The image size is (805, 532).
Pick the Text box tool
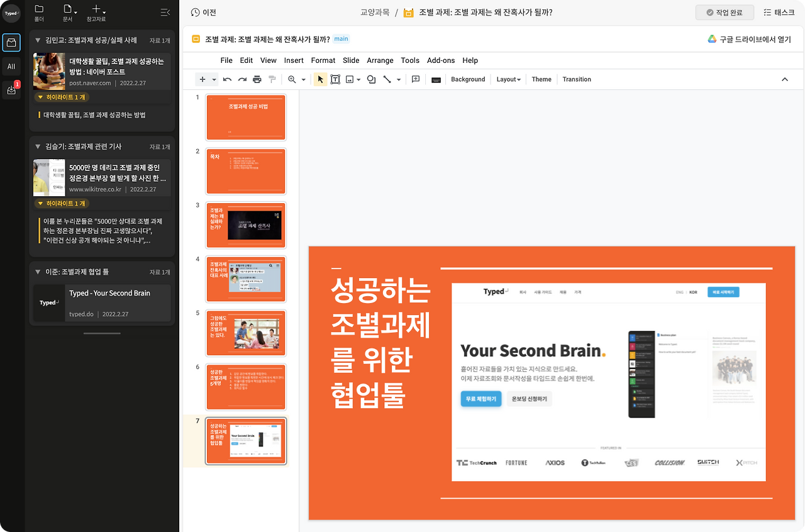335,79
